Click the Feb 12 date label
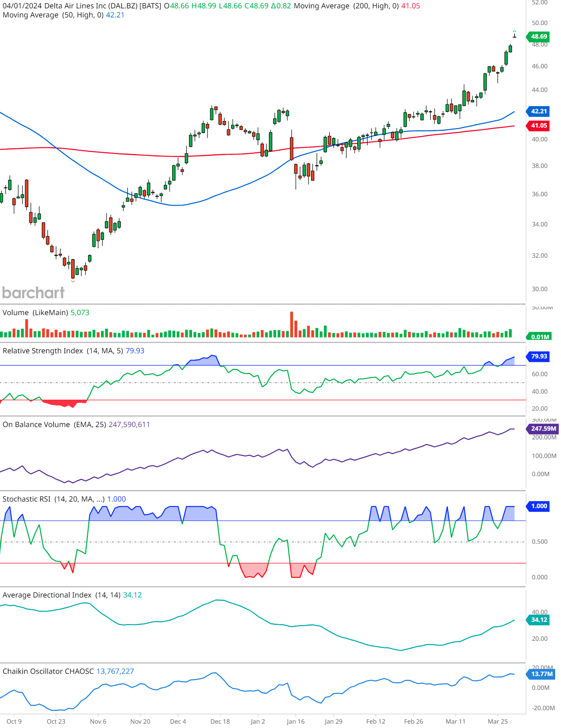This screenshot has width=561, height=728. coord(376,721)
